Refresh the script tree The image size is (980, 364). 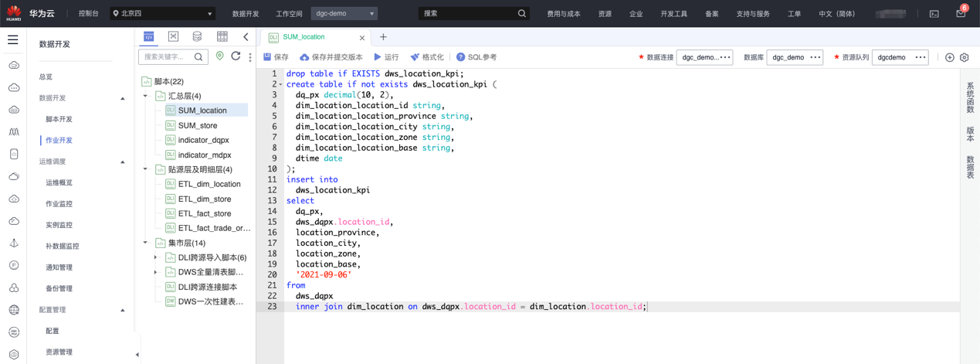click(236, 56)
